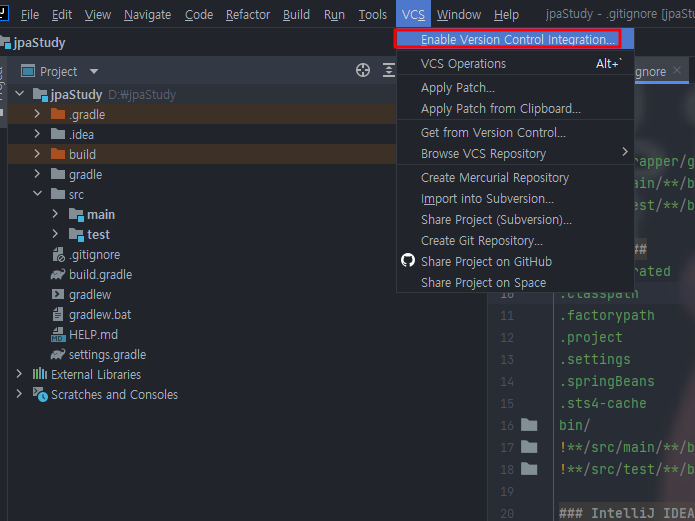Screen dimensions: 695x521
Task: Expand the main source folder
Action: point(55,214)
